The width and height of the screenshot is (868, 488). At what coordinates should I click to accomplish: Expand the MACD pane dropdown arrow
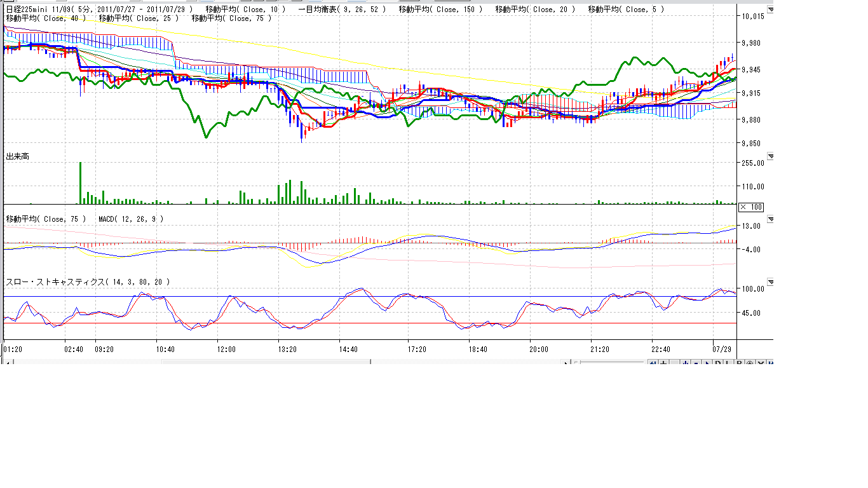point(771,219)
